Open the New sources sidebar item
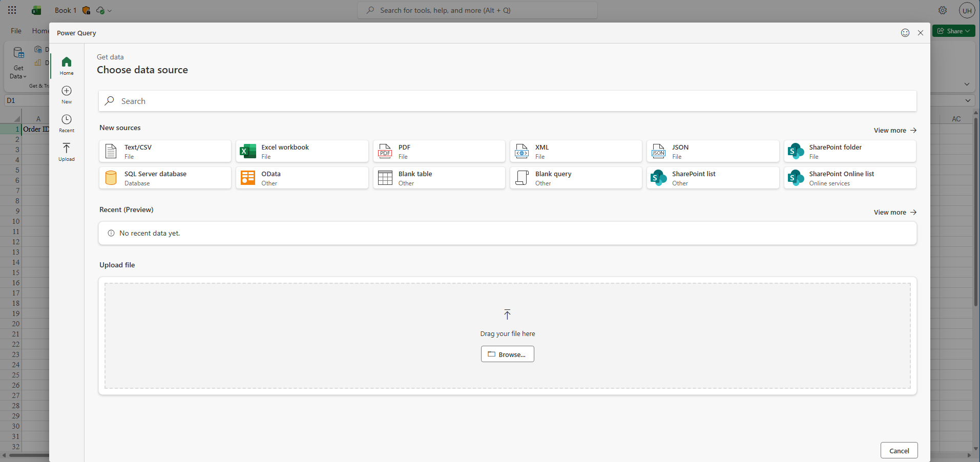This screenshot has height=462, width=980. point(67,95)
